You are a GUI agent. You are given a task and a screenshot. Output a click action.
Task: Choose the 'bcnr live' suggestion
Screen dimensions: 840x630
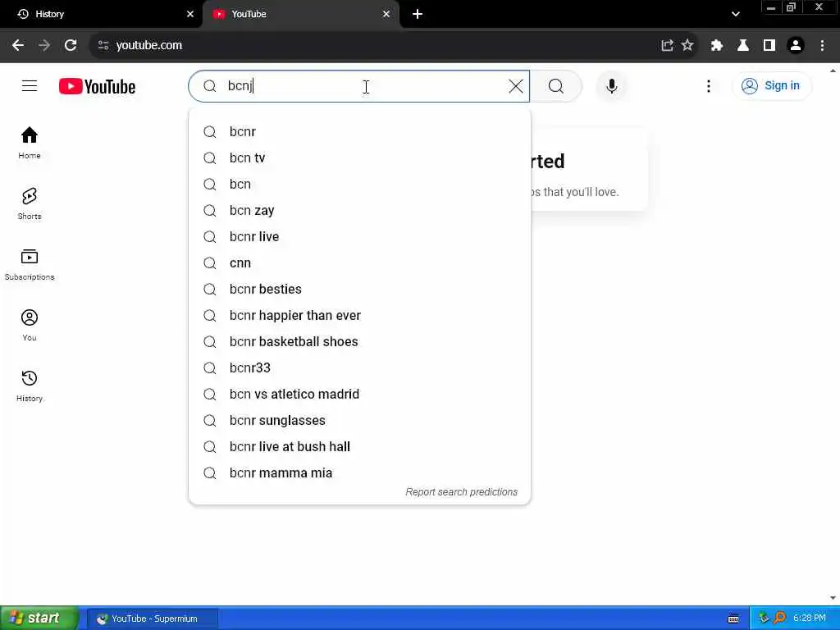click(x=359, y=237)
